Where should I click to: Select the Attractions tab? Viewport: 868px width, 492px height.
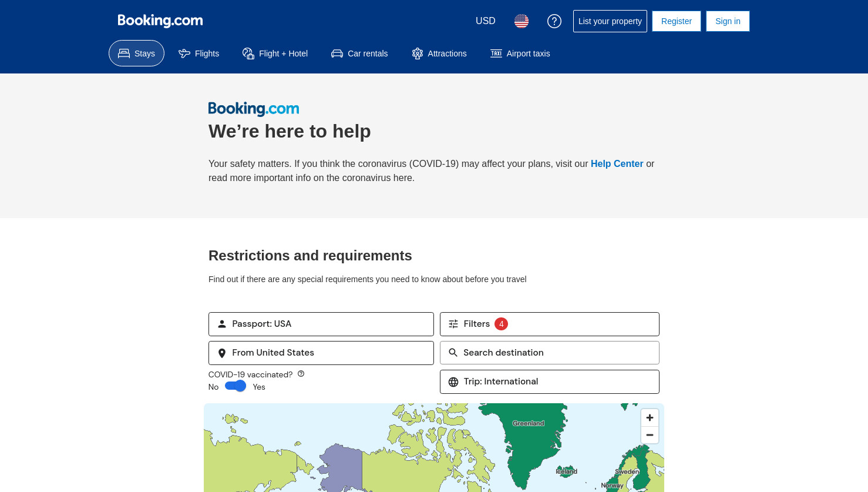click(439, 53)
